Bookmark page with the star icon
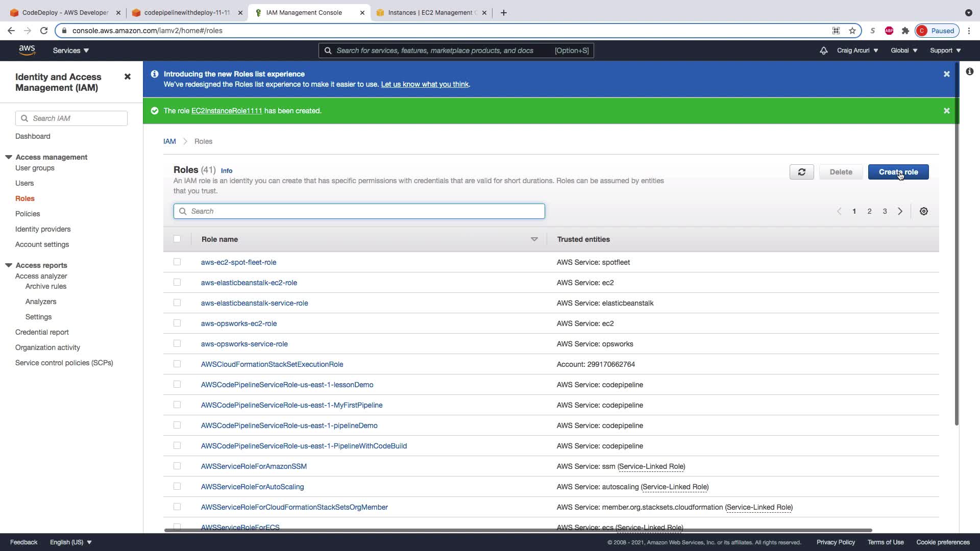 tap(852, 31)
